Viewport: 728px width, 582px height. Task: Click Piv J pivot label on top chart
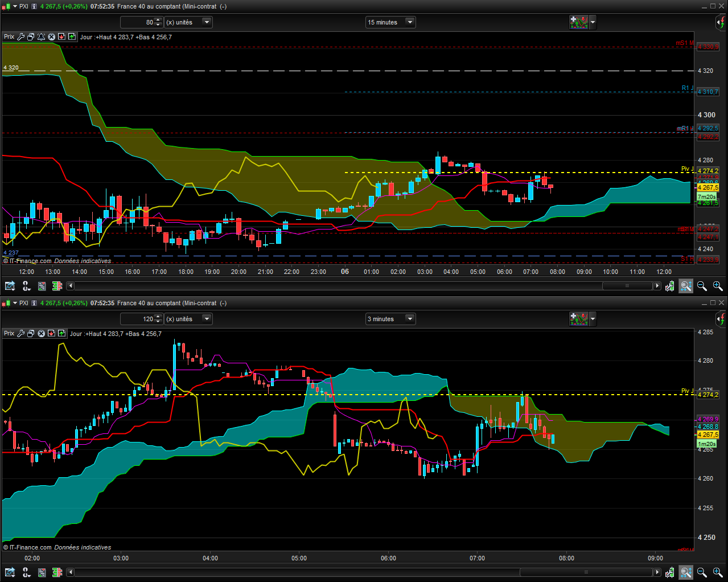pos(687,169)
